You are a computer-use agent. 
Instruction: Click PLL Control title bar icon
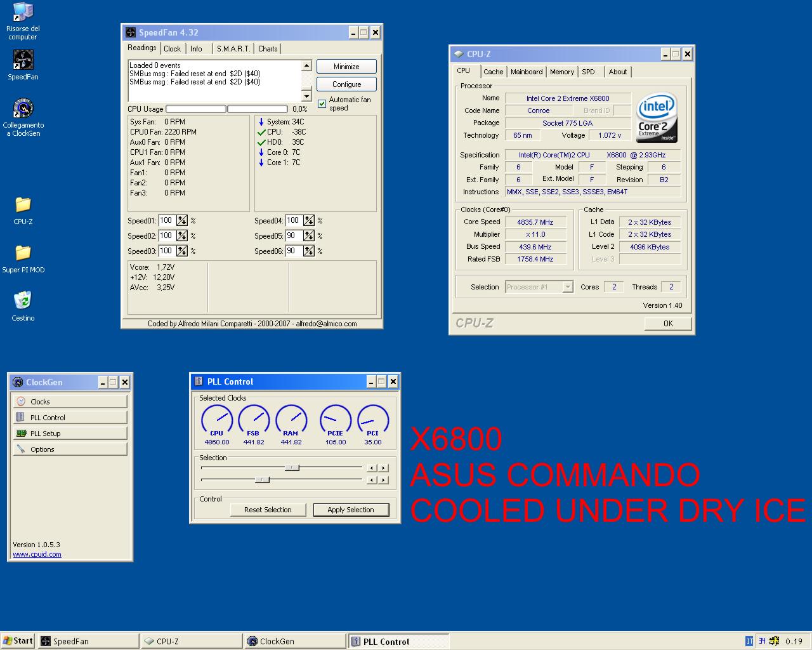point(199,381)
